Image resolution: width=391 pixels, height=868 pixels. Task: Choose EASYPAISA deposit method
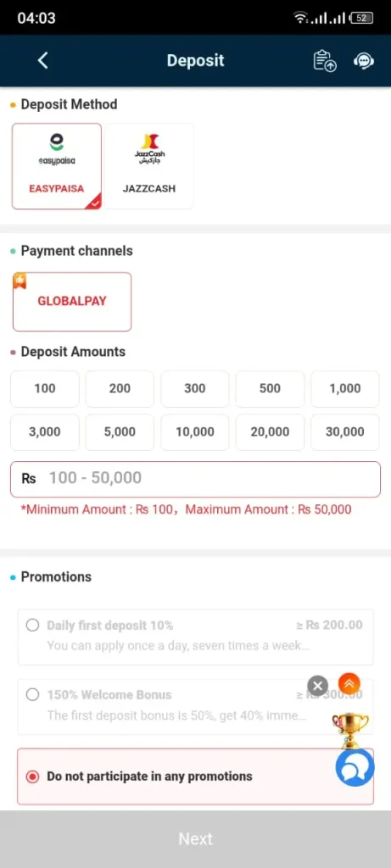pyautogui.click(x=57, y=166)
